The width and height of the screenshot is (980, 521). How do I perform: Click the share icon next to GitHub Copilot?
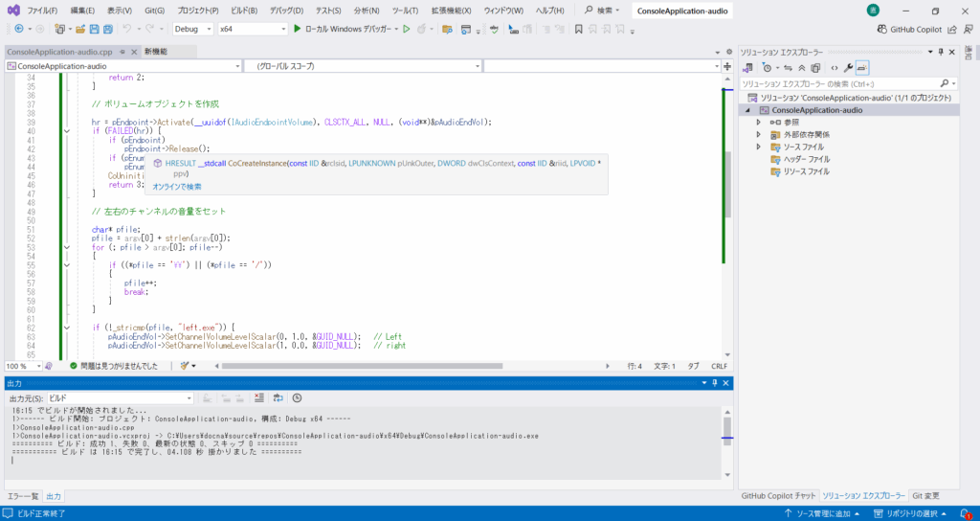pos(952,29)
